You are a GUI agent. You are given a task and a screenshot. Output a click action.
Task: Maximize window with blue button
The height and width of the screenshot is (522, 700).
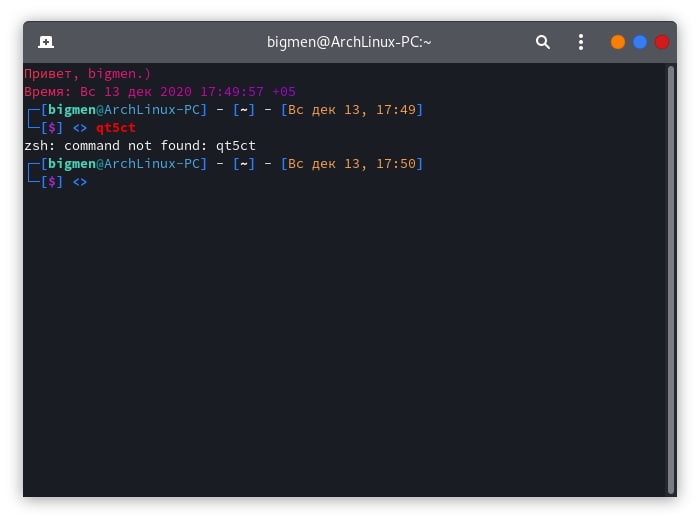(640, 42)
